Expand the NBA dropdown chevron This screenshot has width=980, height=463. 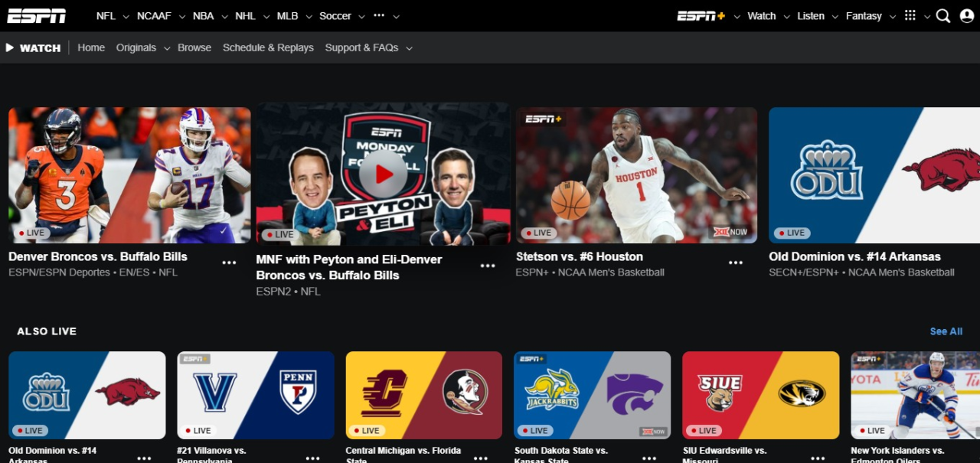click(x=223, y=16)
